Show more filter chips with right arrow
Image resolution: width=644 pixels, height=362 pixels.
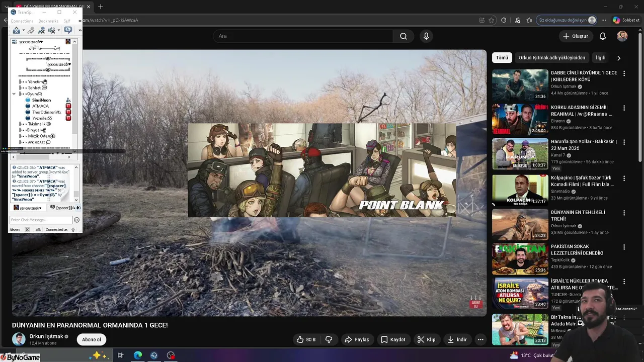click(x=618, y=58)
